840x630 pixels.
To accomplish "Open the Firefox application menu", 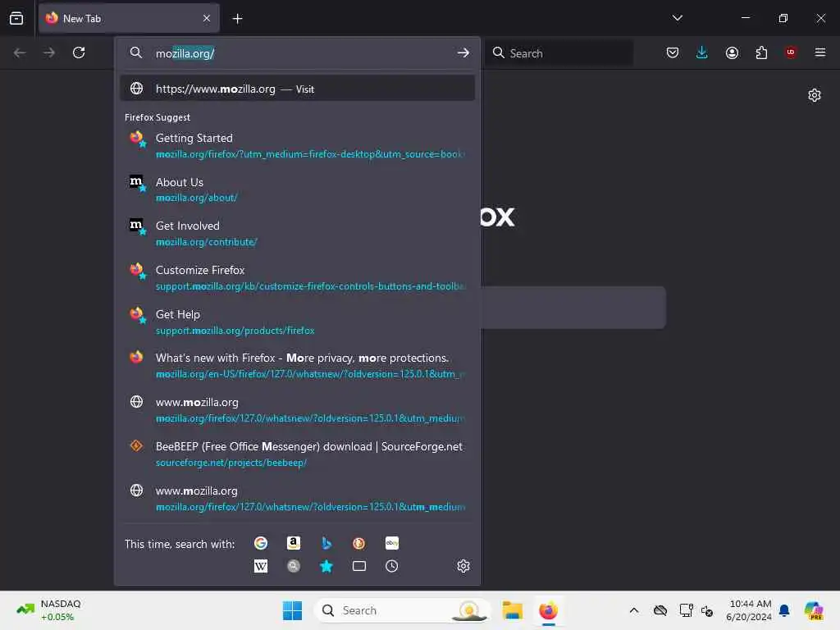I will click(x=820, y=52).
